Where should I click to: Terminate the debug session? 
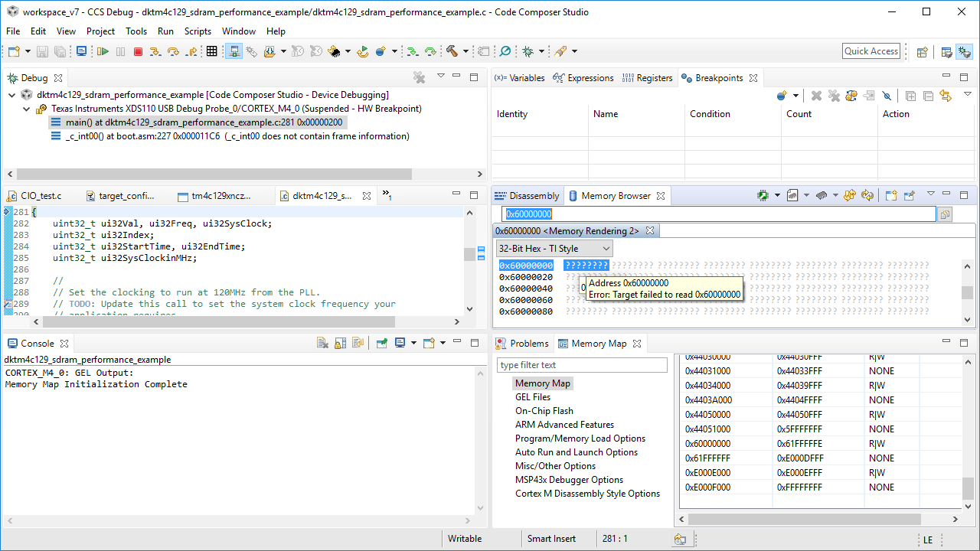point(139,51)
